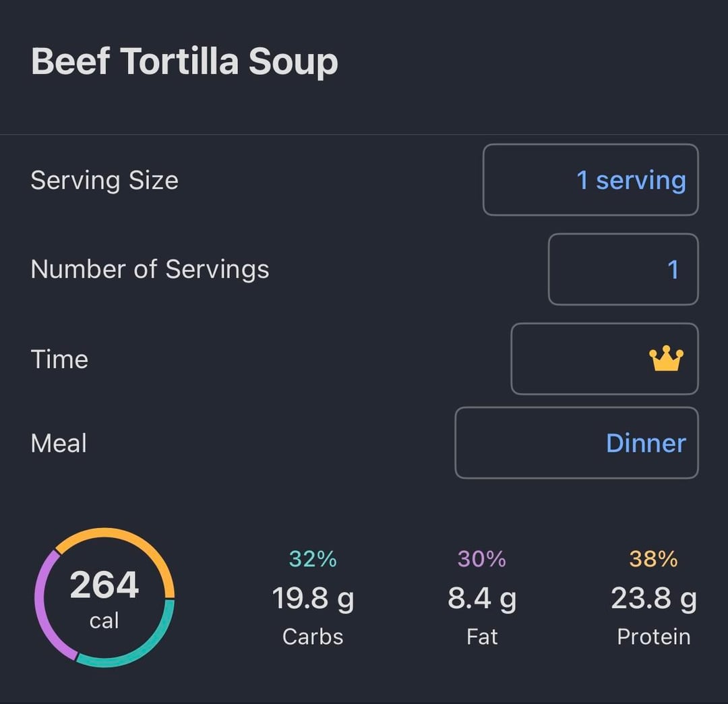Open the Meal dropdown set to Dinner
The image size is (728, 704).
click(x=576, y=443)
